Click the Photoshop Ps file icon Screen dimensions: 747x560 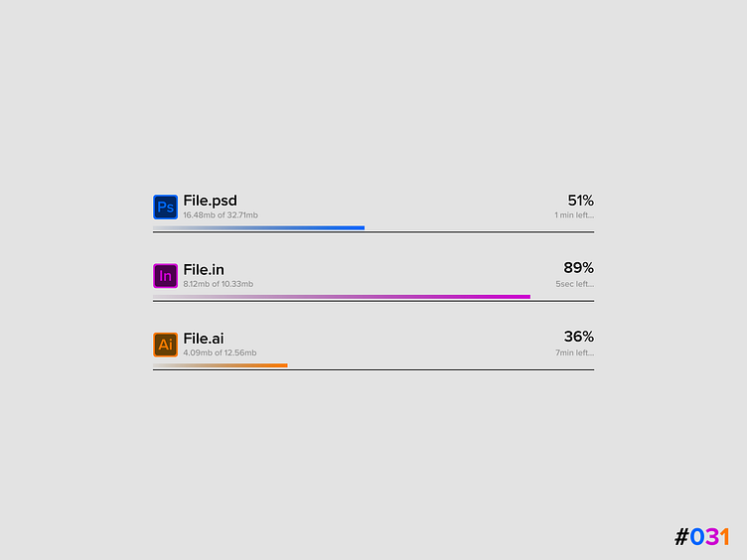coord(165,208)
